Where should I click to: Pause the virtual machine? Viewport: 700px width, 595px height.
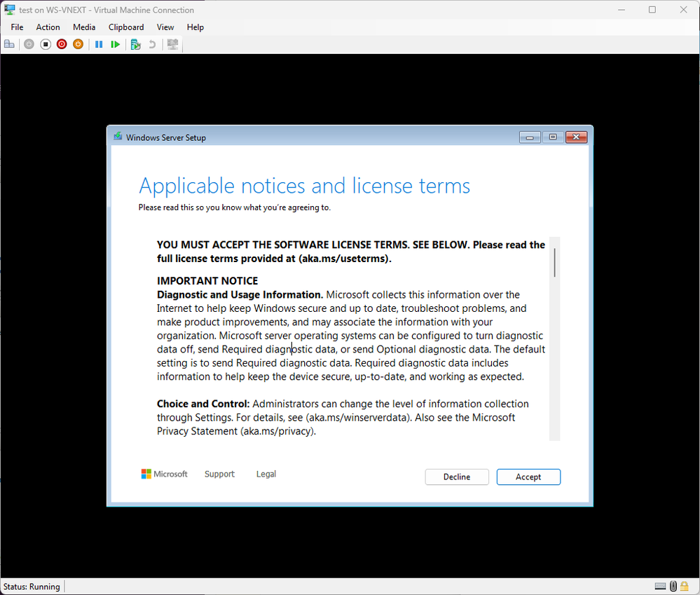(x=99, y=44)
